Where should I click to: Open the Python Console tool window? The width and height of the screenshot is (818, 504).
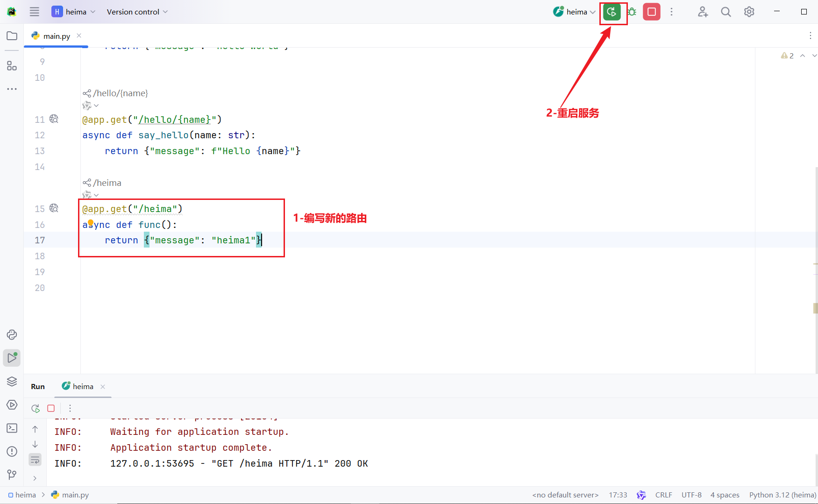click(12, 334)
